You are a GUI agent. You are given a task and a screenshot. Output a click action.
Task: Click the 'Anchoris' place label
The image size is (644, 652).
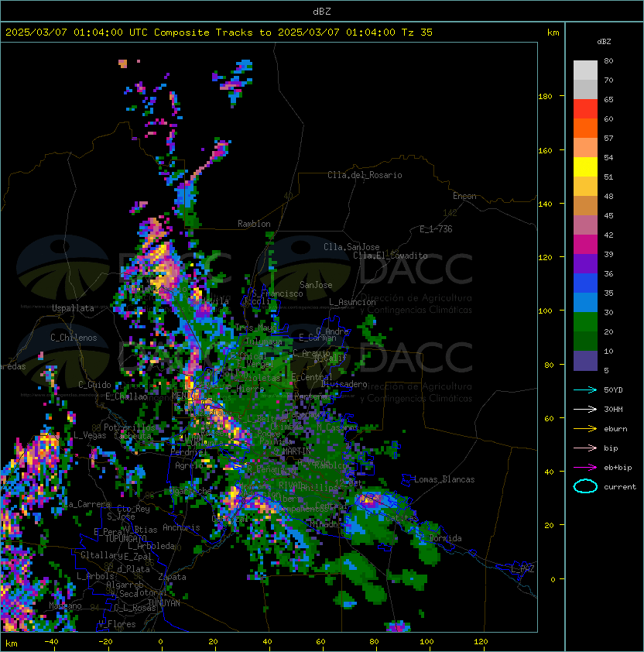tap(181, 527)
